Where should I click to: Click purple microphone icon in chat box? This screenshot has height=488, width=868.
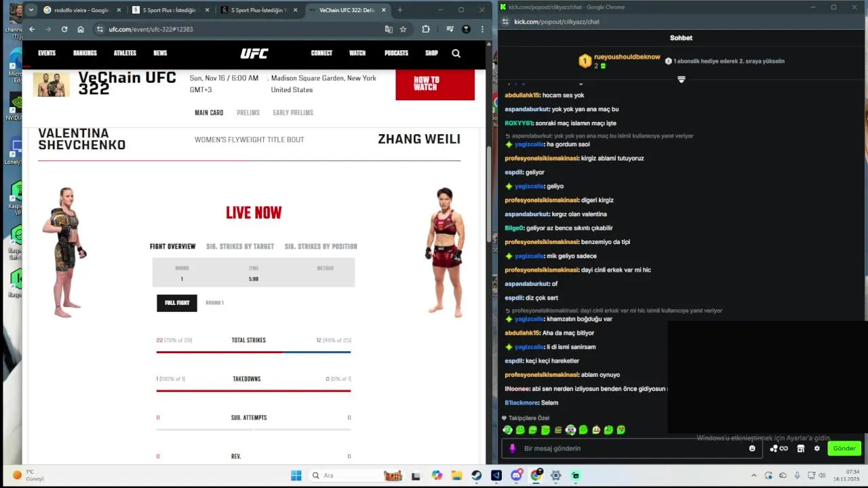(x=513, y=448)
